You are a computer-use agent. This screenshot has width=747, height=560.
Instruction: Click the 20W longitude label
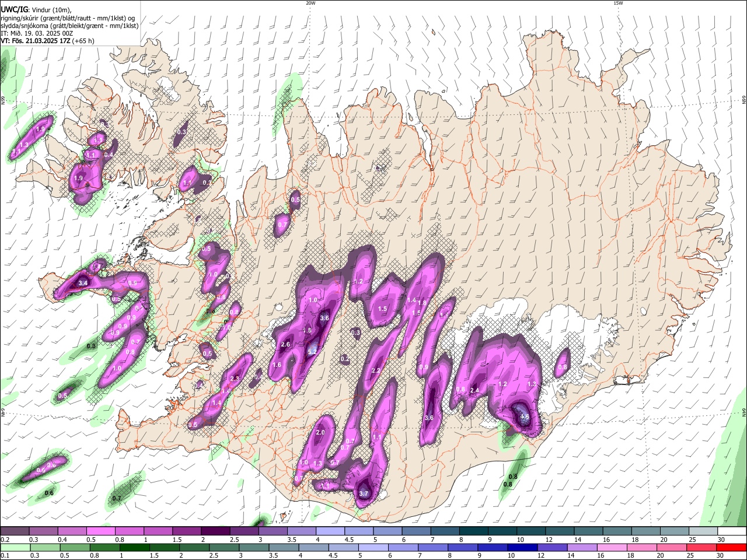coord(310,3)
